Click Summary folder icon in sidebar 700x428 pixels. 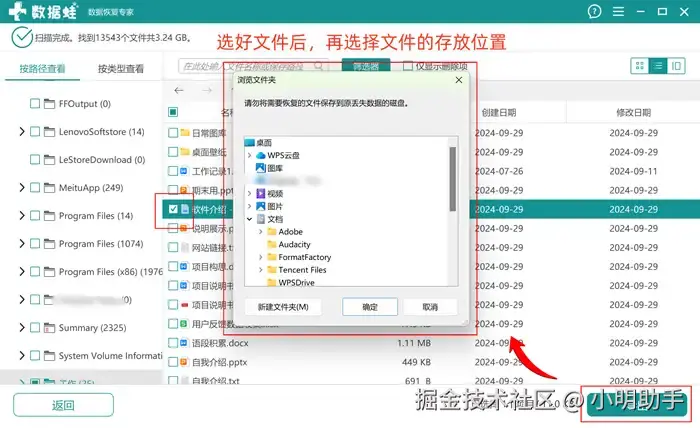[50, 328]
